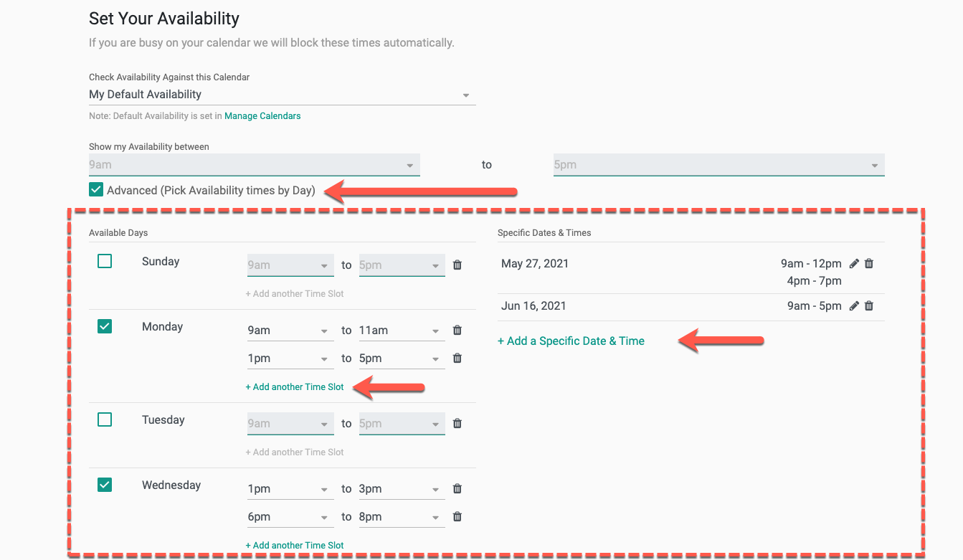The height and width of the screenshot is (560, 963).
Task: Delete Wednesday's 6pm-8pm time slot
Action: (x=457, y=516)
